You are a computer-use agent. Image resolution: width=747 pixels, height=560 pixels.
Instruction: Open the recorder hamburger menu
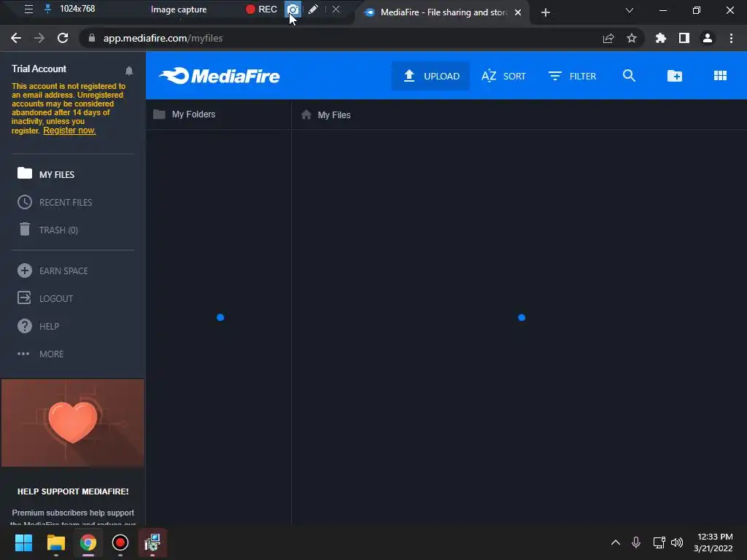(x=28, y=9)
